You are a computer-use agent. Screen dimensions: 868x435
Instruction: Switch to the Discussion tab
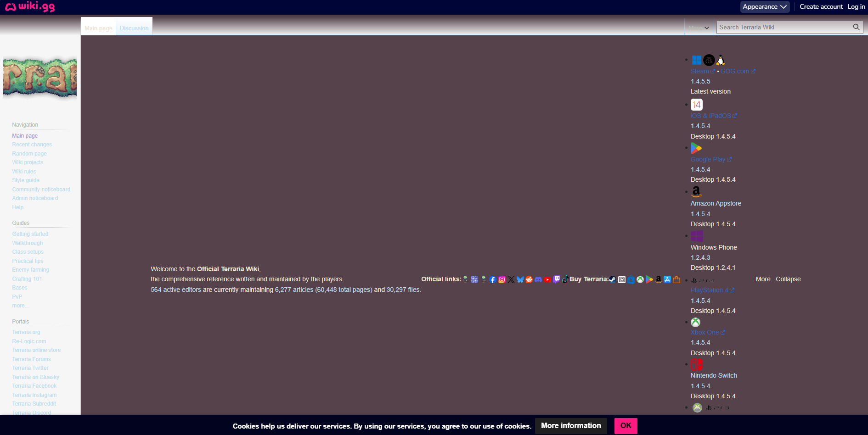[x=134, y=28]
